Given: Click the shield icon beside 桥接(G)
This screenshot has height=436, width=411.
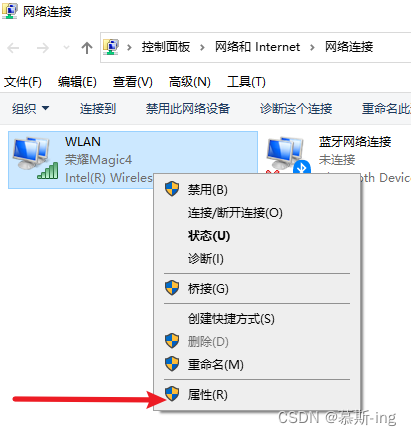Looking at the screenshot, I should tap(172, 288).
